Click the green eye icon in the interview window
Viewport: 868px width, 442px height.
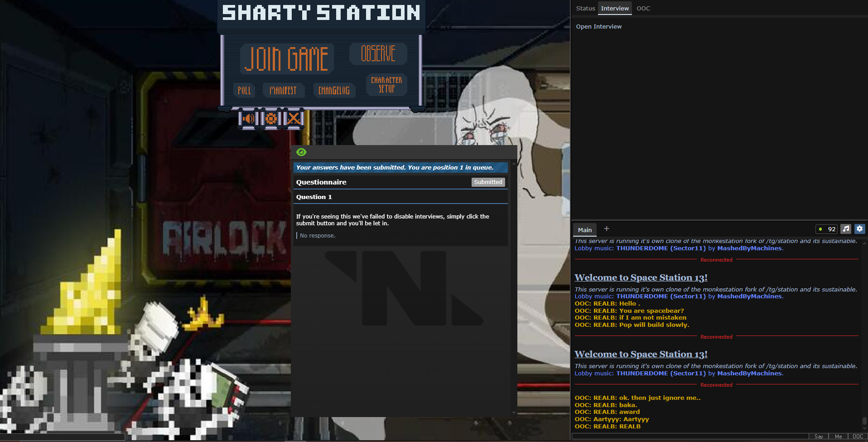pyautogui.click(x=301, y=152)
